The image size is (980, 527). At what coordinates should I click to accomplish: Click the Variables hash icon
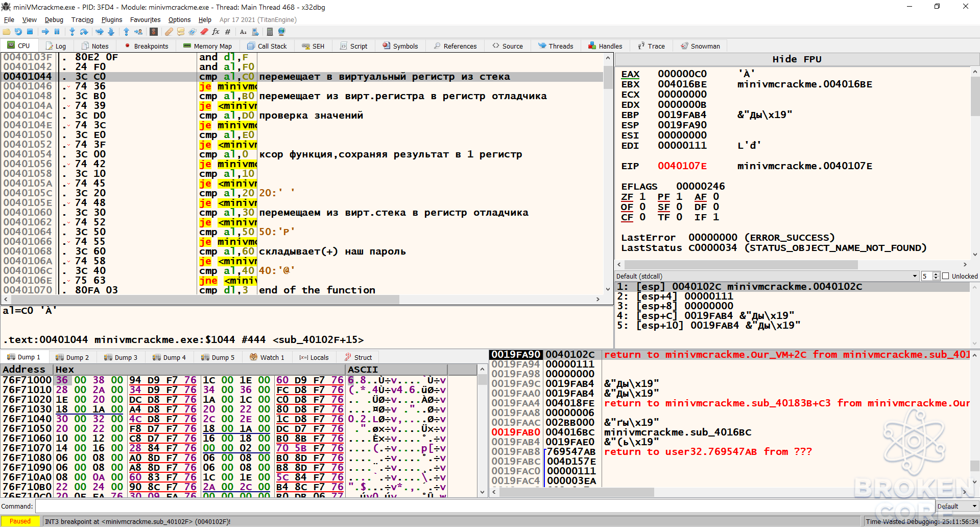228,32
